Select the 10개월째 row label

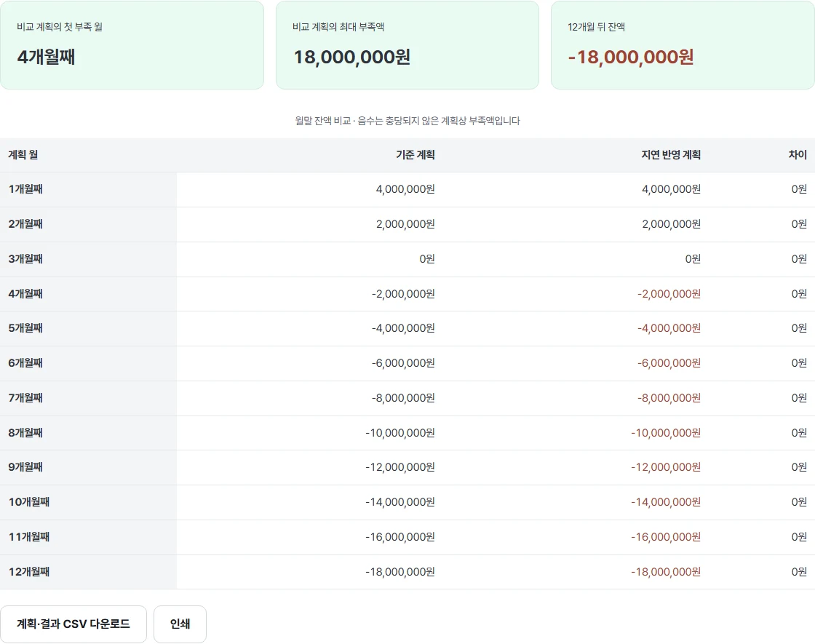29,501
